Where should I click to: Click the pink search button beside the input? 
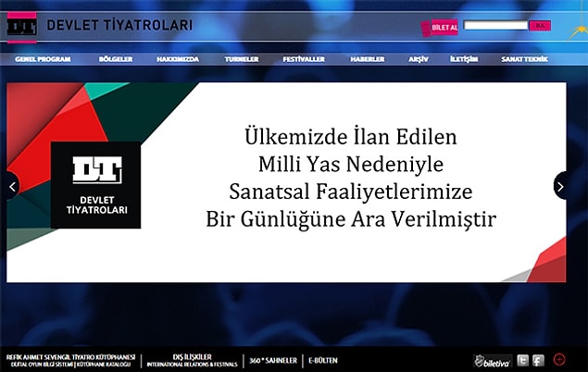pyautogui.click(x=540, y=26)
